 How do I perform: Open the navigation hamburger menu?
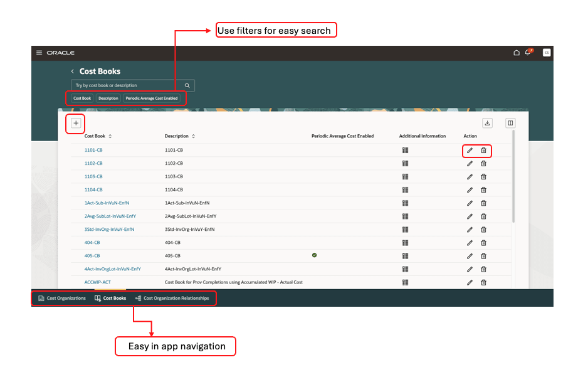tap(39, 53)
